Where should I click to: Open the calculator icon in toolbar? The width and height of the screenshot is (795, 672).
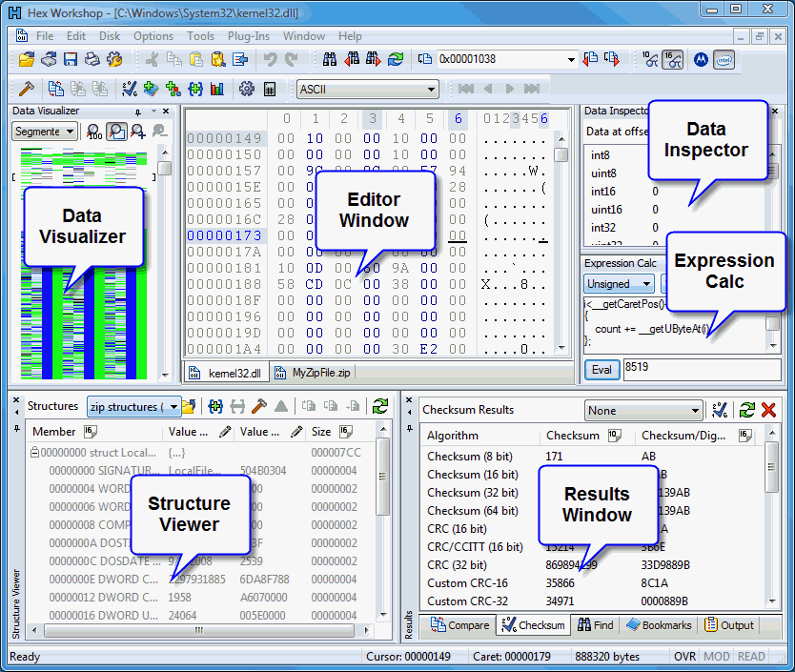[x=270, y=90]
